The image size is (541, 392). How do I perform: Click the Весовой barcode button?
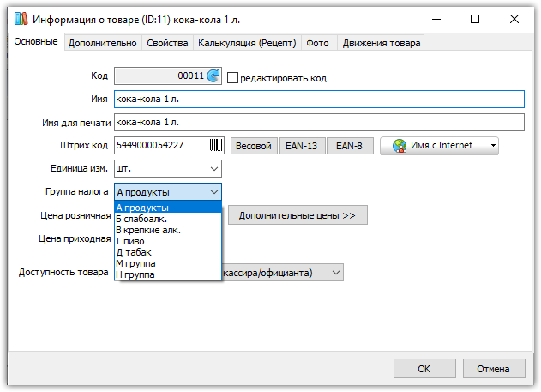pyautogui.click(x=254, y=146)
